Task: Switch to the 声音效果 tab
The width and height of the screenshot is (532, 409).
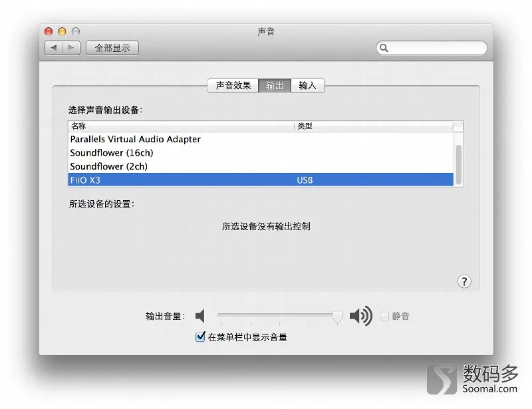Action: pos(233,85)
